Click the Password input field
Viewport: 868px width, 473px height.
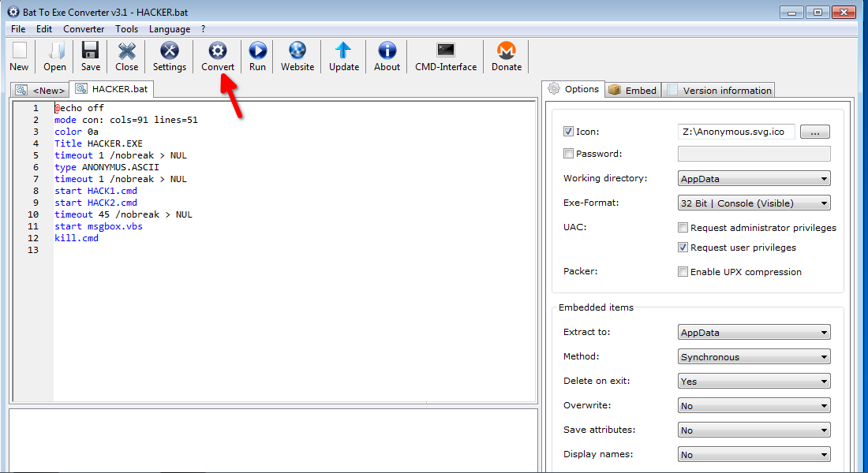[x=754, y=154]
